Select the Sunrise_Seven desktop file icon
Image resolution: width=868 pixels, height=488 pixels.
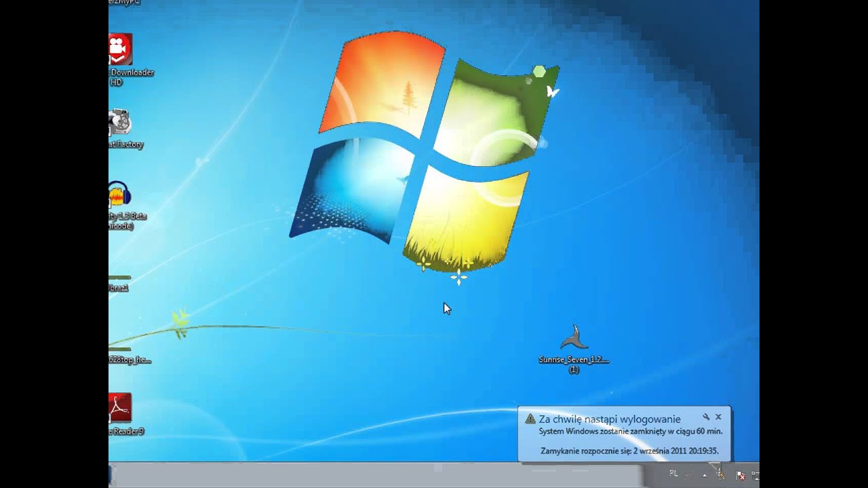[574, 338]
